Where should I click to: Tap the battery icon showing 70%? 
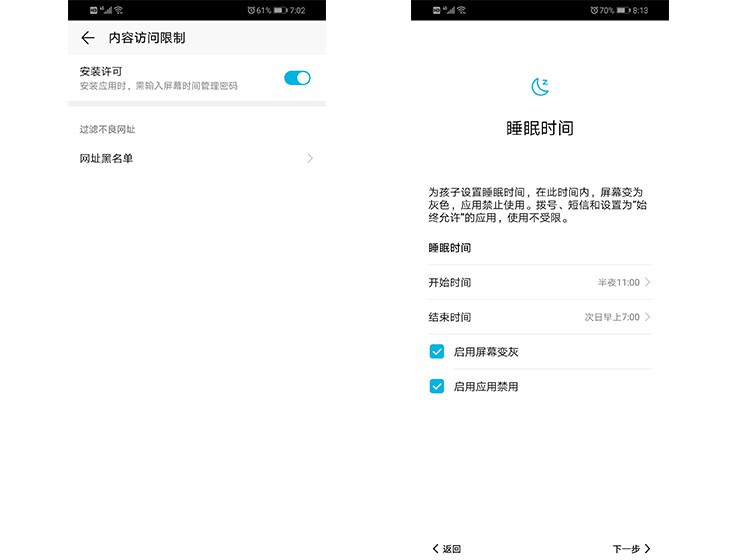tap(623, 10)
